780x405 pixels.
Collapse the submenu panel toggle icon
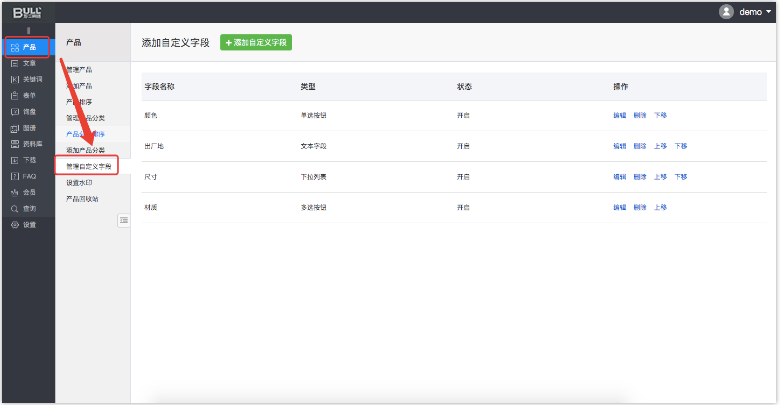tap(124, 220)
